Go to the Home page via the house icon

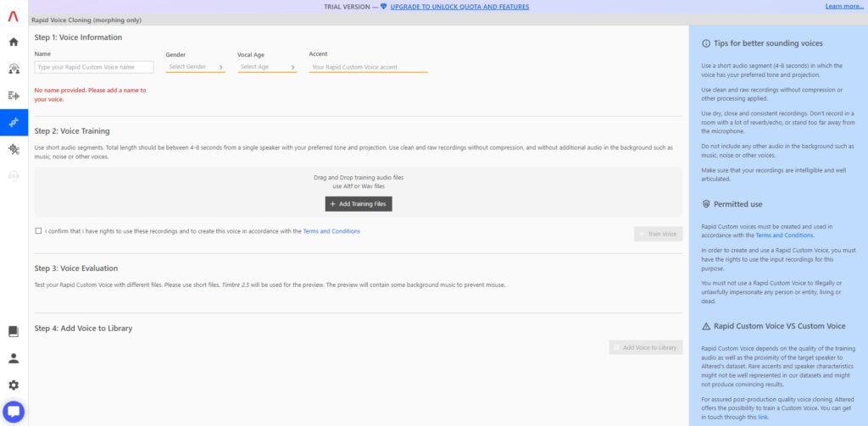pos(14,42)
